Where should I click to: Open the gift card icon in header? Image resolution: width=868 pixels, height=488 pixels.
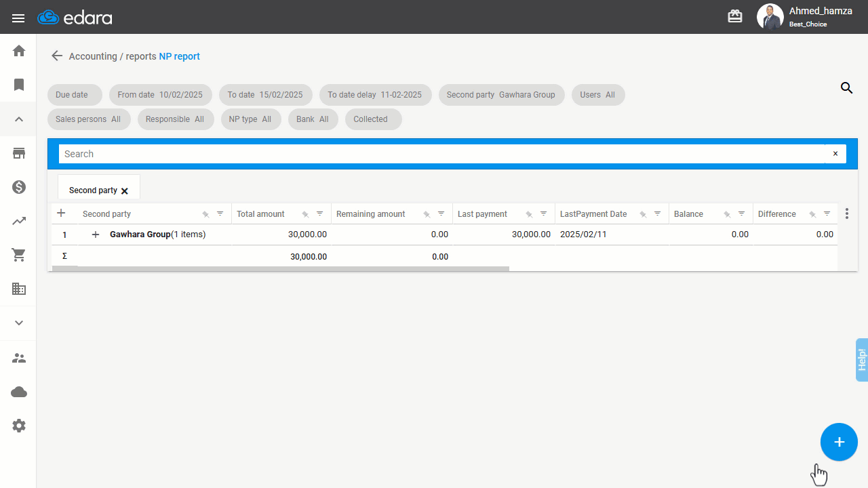(735, 16)
